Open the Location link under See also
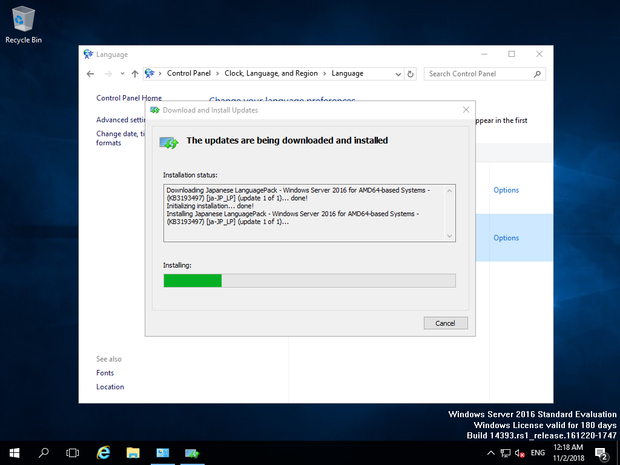620x465 pixels. [x=110, y=387]
